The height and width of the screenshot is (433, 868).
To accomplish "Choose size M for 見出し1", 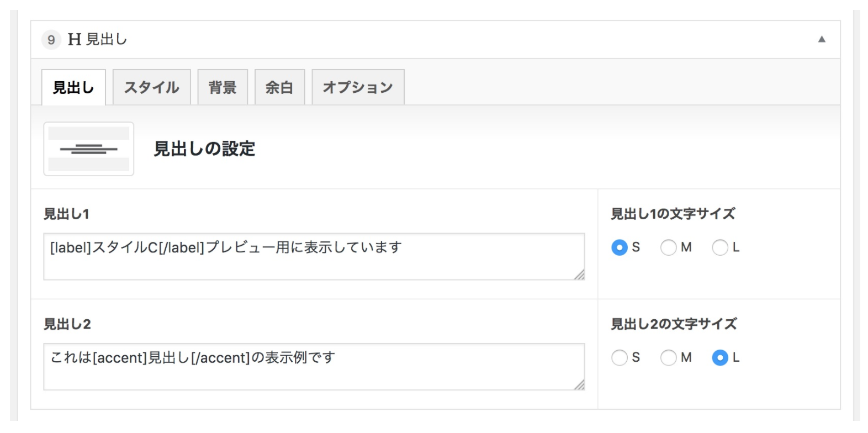I will pos(668,247).
